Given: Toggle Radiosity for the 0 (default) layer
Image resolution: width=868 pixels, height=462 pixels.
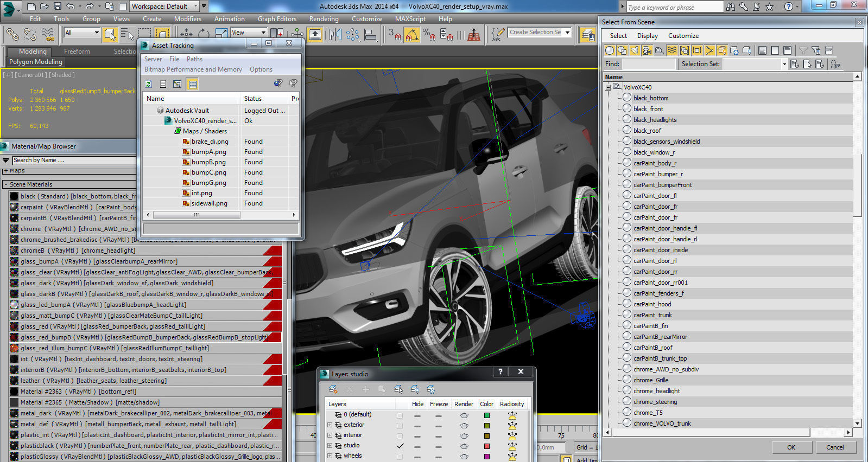Looking at the screenshot, I should [x=512, y=415].
